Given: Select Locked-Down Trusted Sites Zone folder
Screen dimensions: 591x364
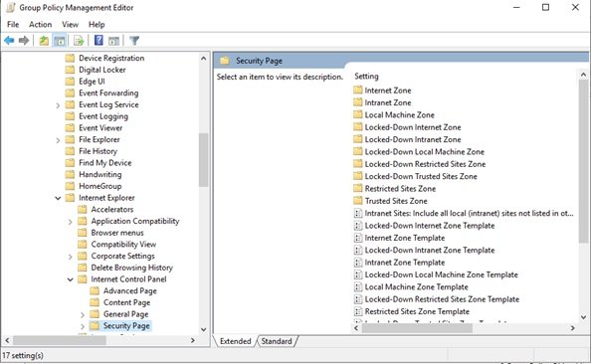Looking at the screenshot, I should coord(421,176).
